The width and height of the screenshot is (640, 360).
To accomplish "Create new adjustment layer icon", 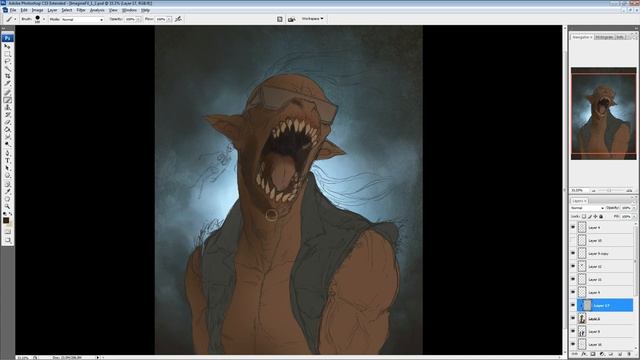I will [602, 354].
